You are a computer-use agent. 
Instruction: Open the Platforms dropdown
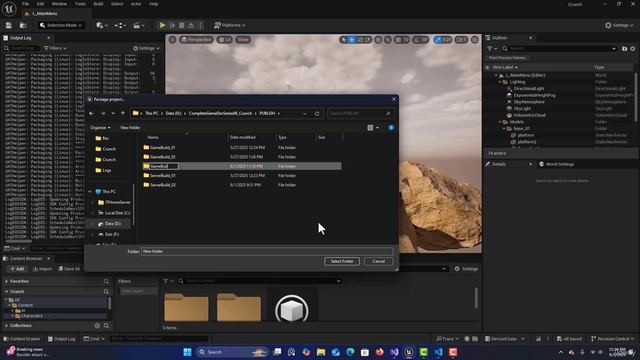230,25
